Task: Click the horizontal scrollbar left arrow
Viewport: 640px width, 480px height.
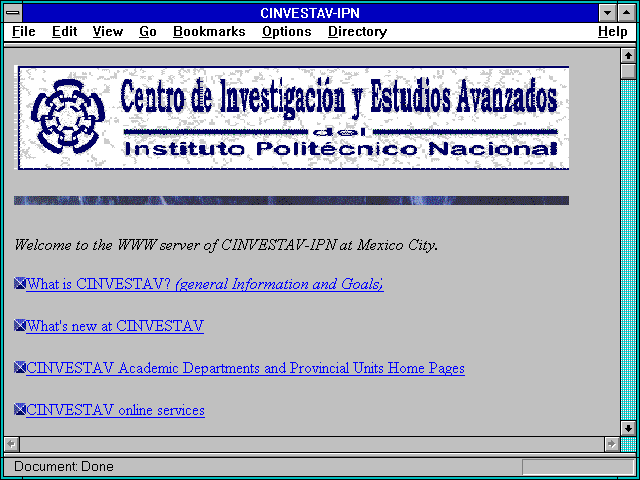Action: click(x=11, y=444)
